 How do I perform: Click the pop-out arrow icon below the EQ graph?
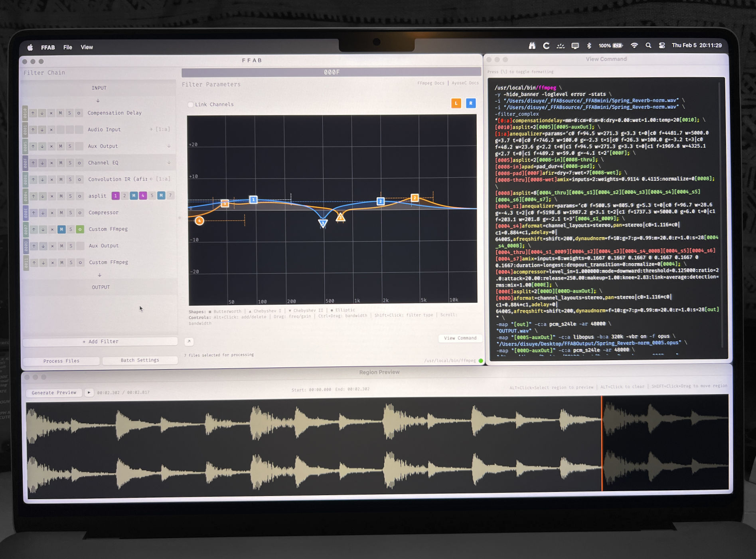coord(189,341)
